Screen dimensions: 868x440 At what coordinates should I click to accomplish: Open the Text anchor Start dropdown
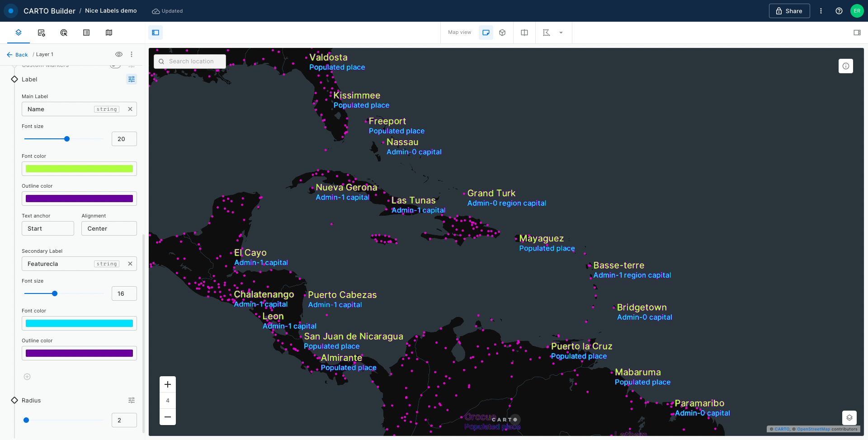coord(48,228)
